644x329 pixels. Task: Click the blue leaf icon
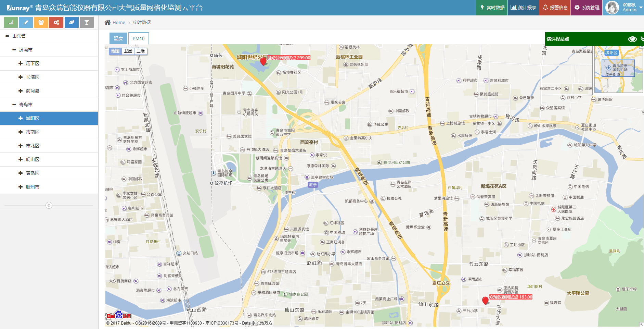(x=72, y=22)
